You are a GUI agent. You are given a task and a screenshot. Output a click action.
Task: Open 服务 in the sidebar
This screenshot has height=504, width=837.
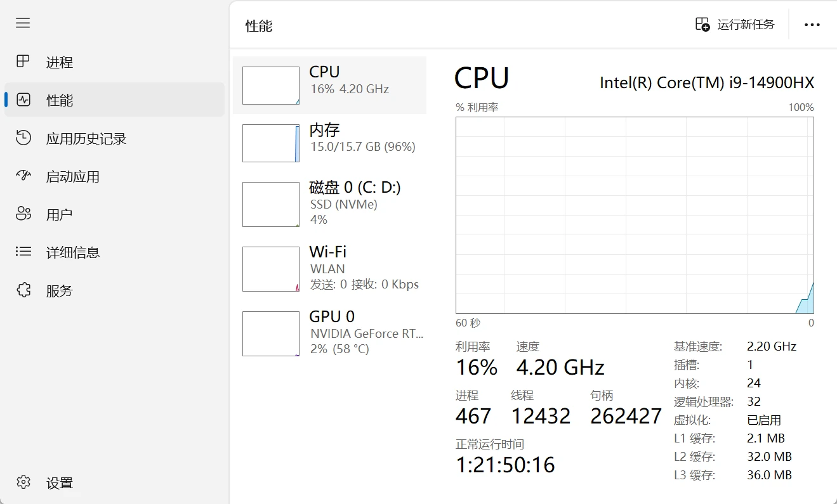[x=60, y=290]
